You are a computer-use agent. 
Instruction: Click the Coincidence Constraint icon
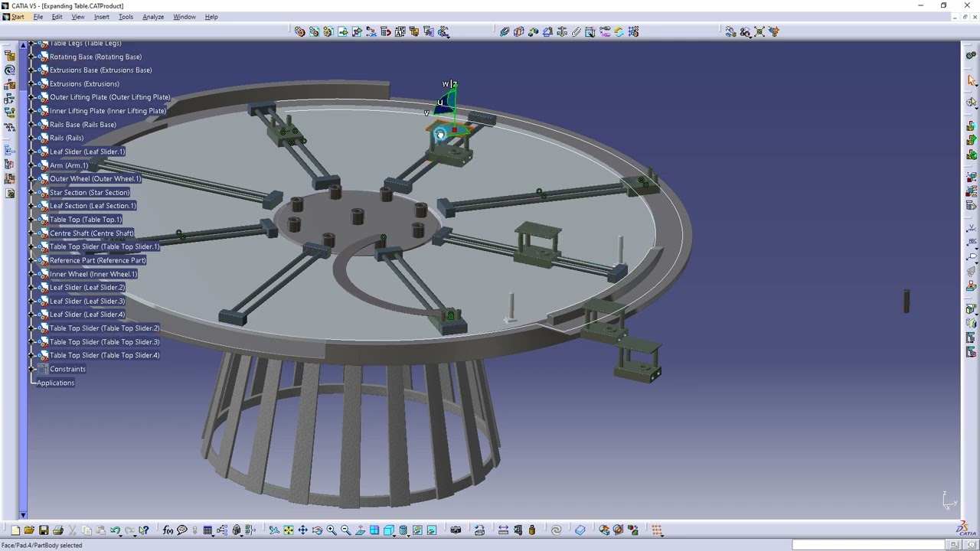point(505,31)
